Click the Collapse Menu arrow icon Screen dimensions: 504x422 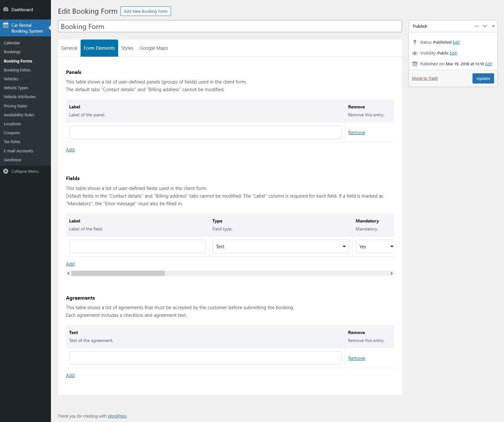(6, 171)
